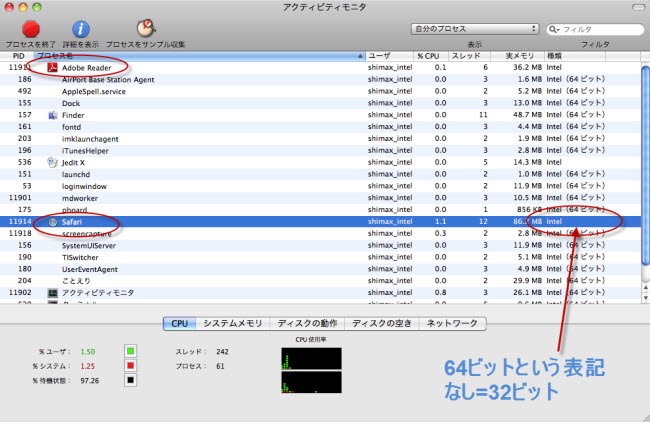This screenshot has height=422, width=650.
Task: Sort by the 実メモリ column header
Action: (x=517, y=56)
